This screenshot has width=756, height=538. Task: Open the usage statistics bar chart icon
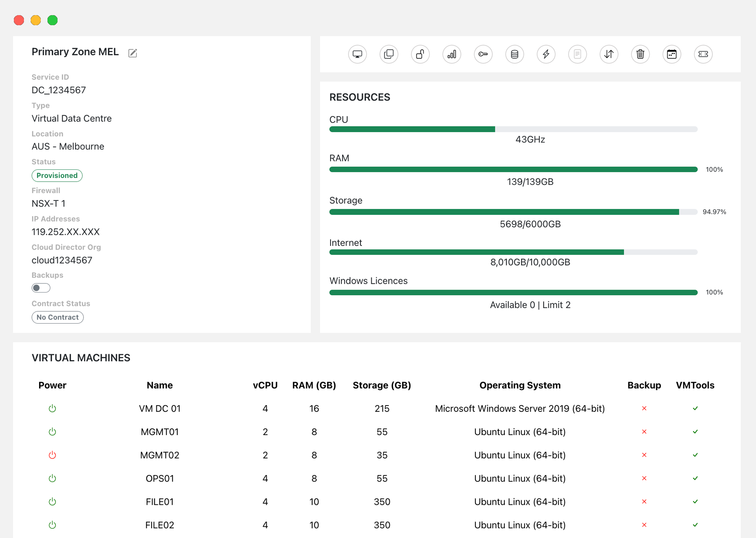pyautogui.click(x=451, y=54)
